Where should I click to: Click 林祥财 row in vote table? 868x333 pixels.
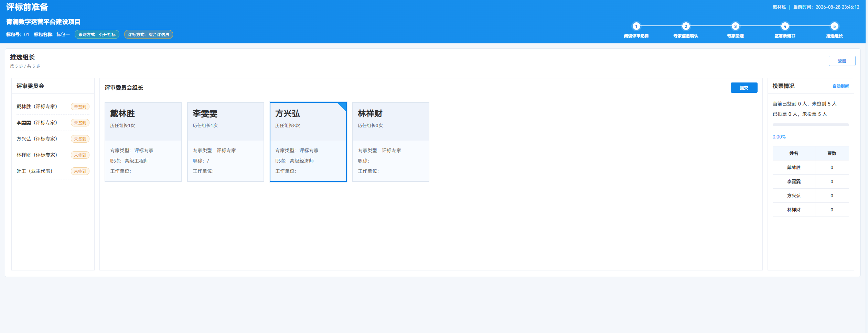[x=811, y=210]
